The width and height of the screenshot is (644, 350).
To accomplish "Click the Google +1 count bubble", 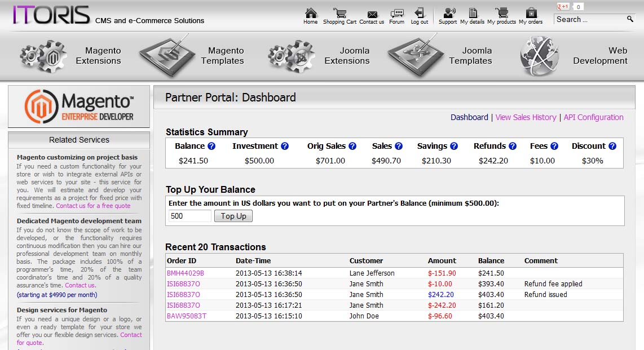I will click(578, 7).
